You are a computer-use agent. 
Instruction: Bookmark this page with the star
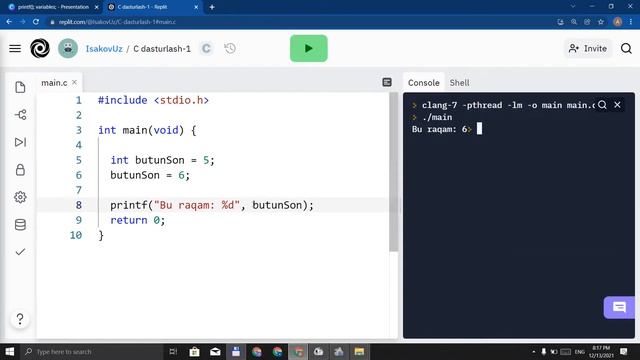(x=601, y=22)
